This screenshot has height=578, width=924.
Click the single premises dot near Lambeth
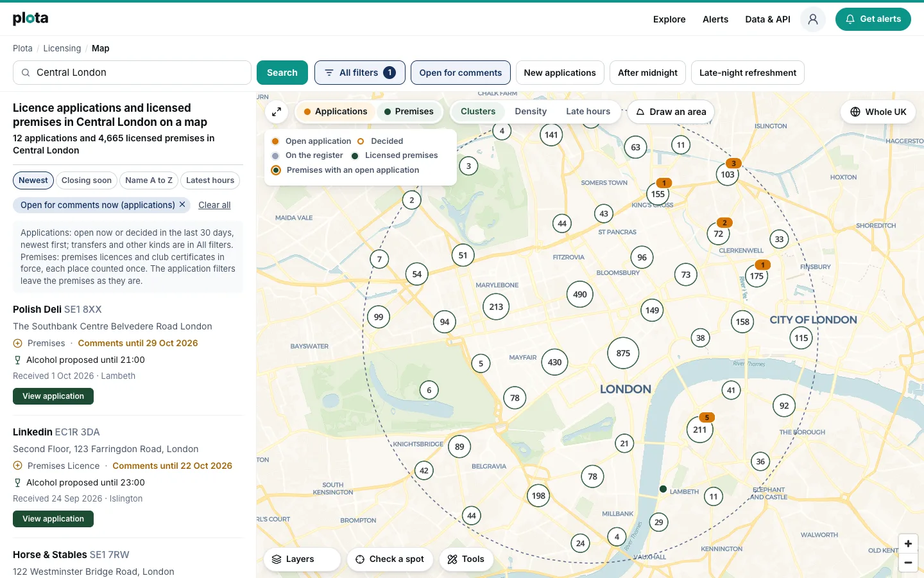[x=663, y=489]
